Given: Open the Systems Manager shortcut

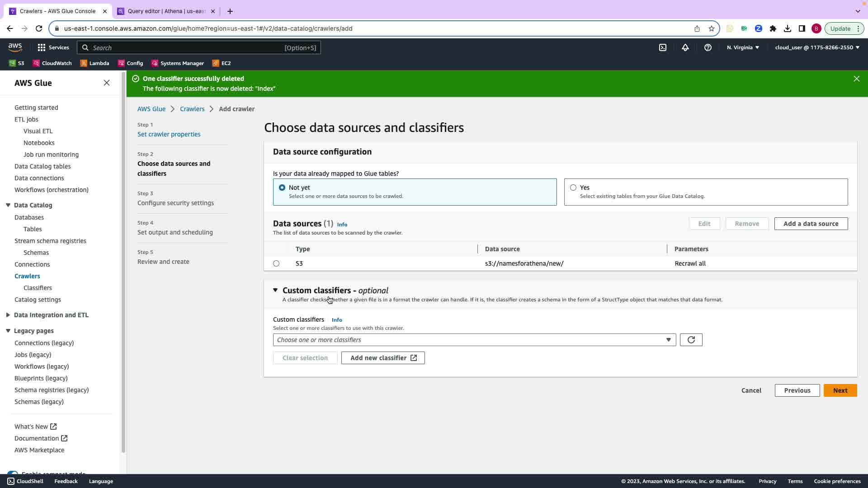Looking at the screenshot, I should (x=178, y=63).
